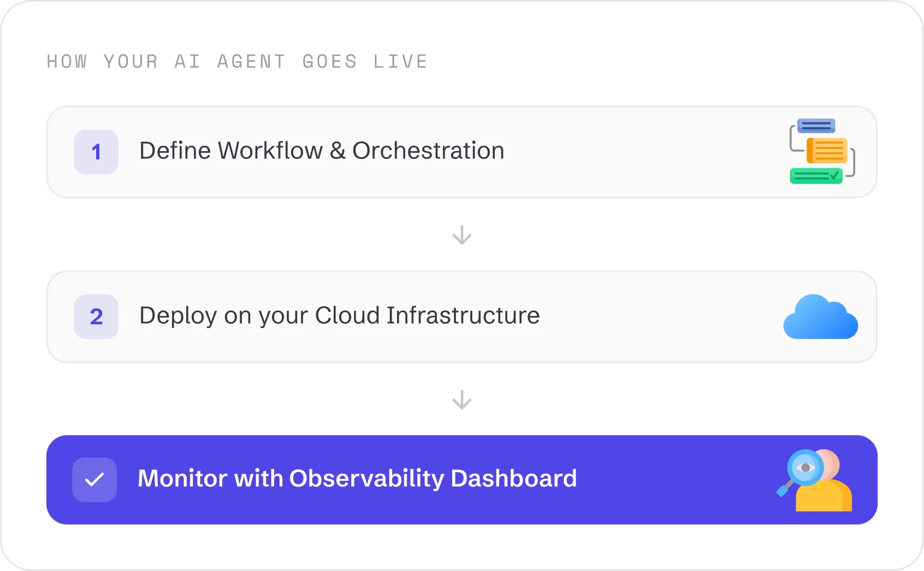
Task: Click the green checkmarked block in workflow icon
Action: click(816, 176)
